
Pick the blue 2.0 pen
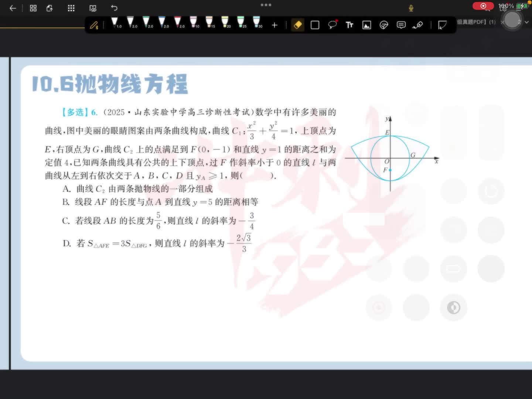tap(162, 22)
